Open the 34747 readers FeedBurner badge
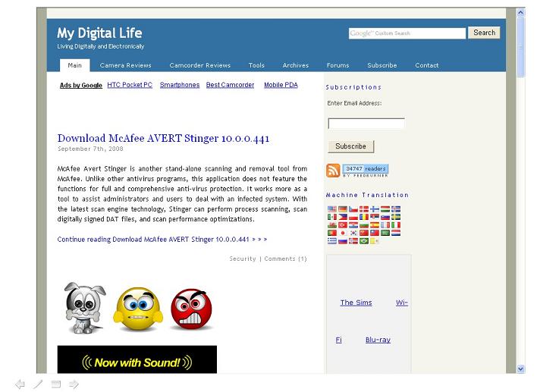This screenshot has width=540, height=392. pos(366,171)
